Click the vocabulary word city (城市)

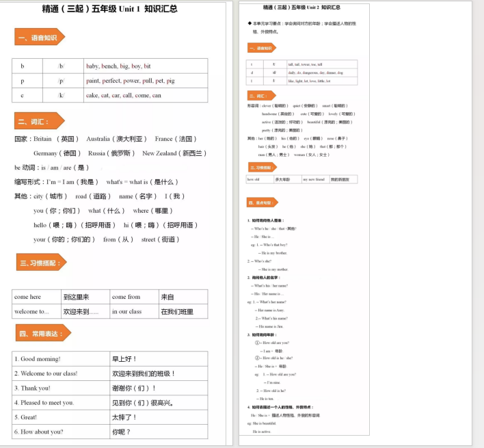(x=51, y=196)
